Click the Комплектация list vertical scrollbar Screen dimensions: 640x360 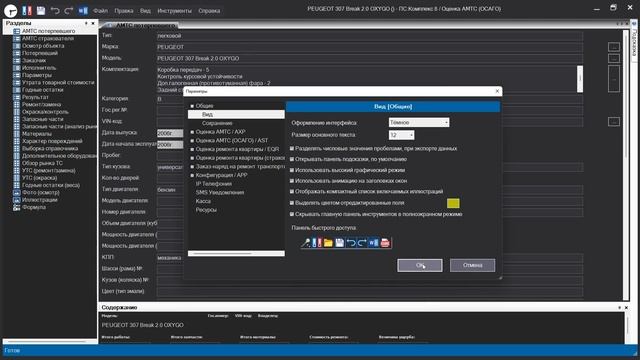pos(580,79)
